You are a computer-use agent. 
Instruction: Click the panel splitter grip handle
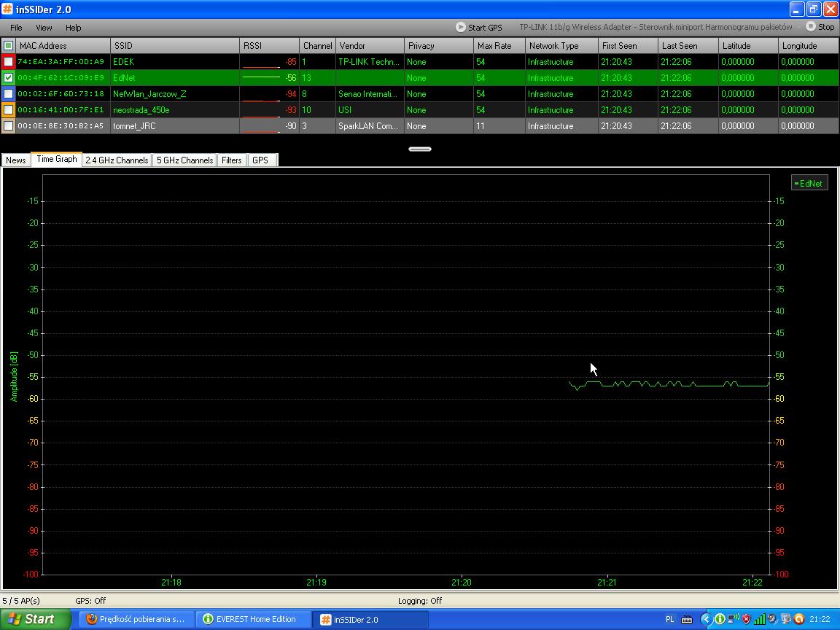420,149
